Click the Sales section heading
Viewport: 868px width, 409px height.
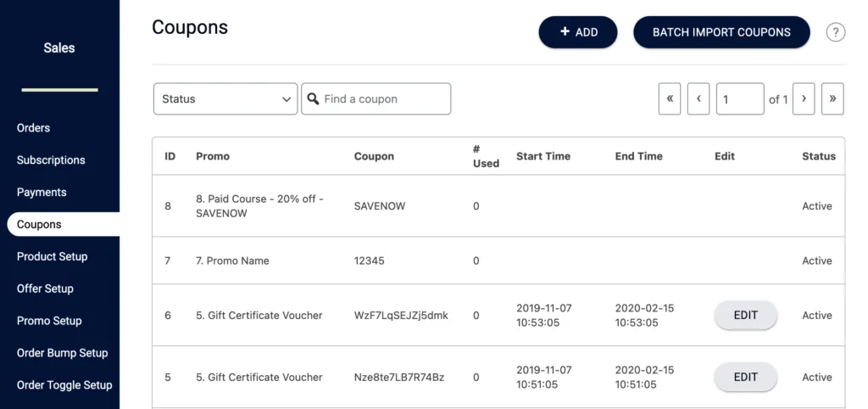click(59, 48)
